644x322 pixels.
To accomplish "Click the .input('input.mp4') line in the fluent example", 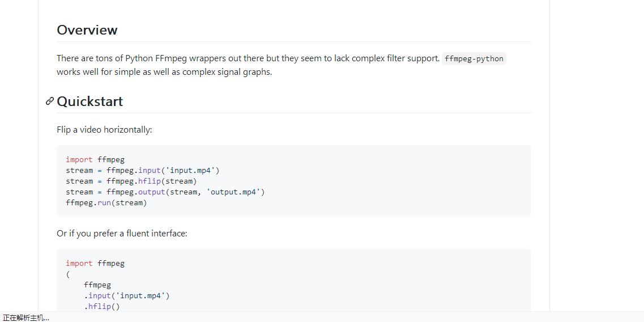I will pyautogui.click(x=126, y=296).
